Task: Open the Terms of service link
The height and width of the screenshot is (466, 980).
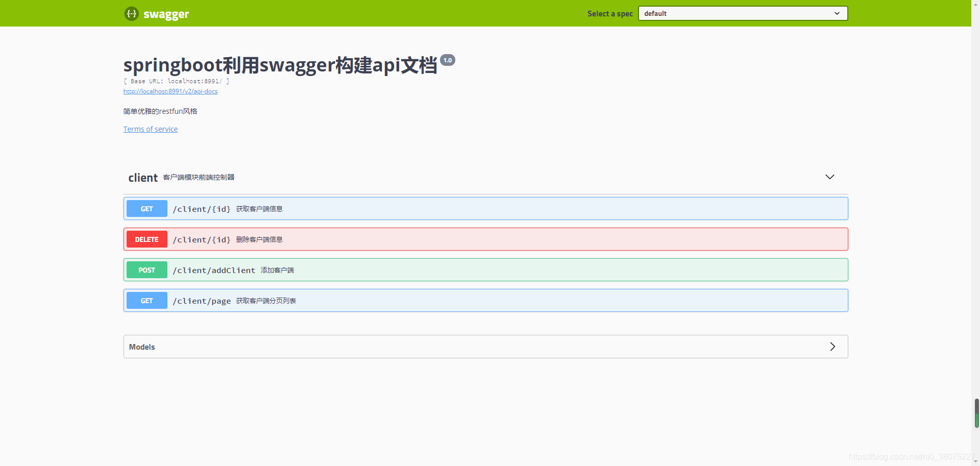Action: 151,129
